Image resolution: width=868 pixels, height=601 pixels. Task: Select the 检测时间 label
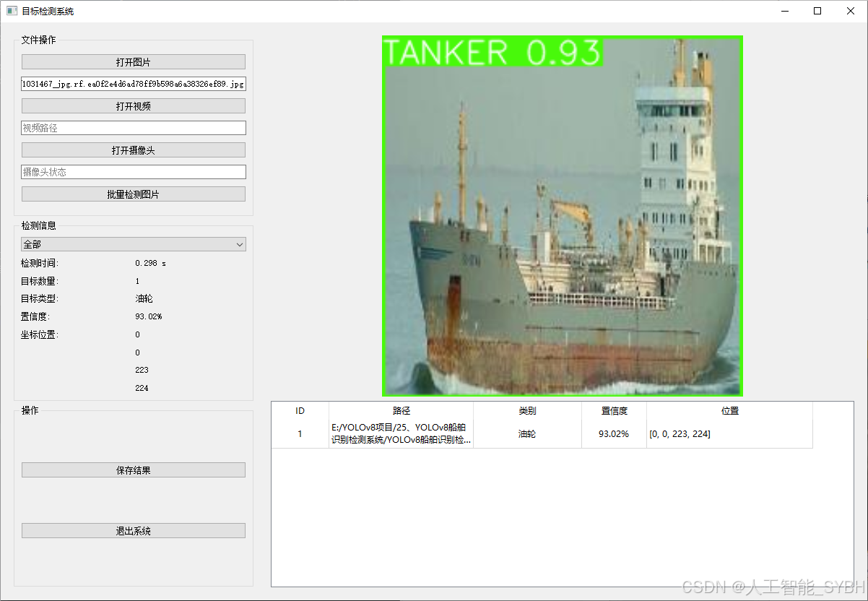[x=39, y=264]
